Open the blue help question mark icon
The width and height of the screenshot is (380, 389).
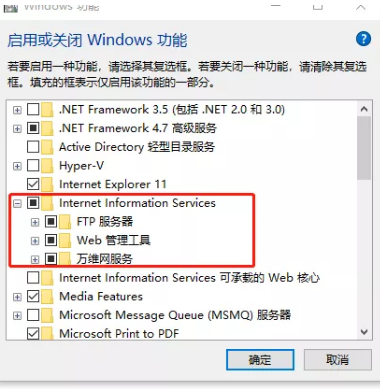pos(363,39)
